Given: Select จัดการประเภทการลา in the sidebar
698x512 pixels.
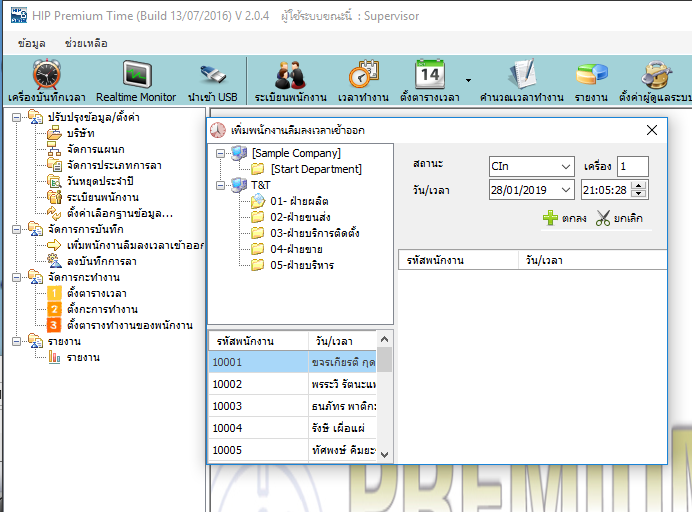Looking at the screenshot, I should point(114,166).
